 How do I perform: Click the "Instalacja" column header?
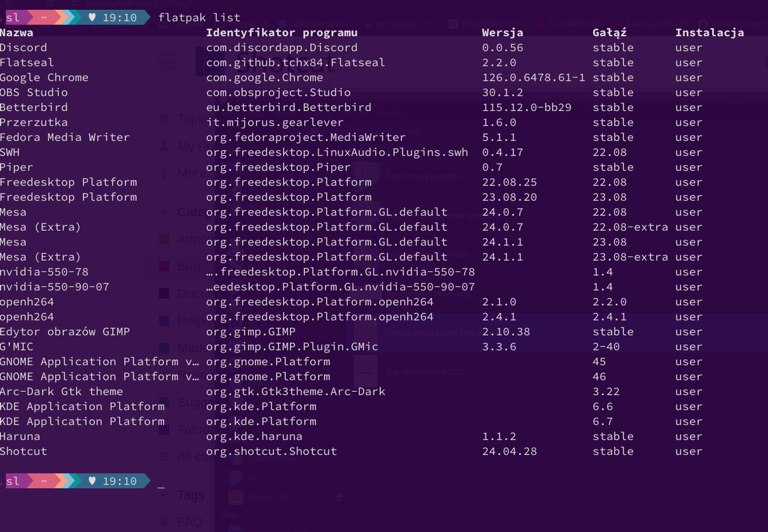coord(709,33)
